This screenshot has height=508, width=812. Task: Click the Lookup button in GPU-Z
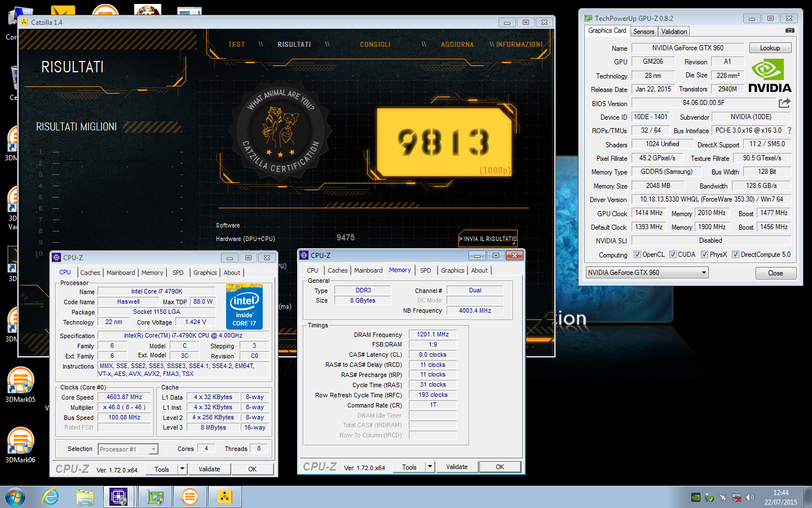tap(770, 48)
